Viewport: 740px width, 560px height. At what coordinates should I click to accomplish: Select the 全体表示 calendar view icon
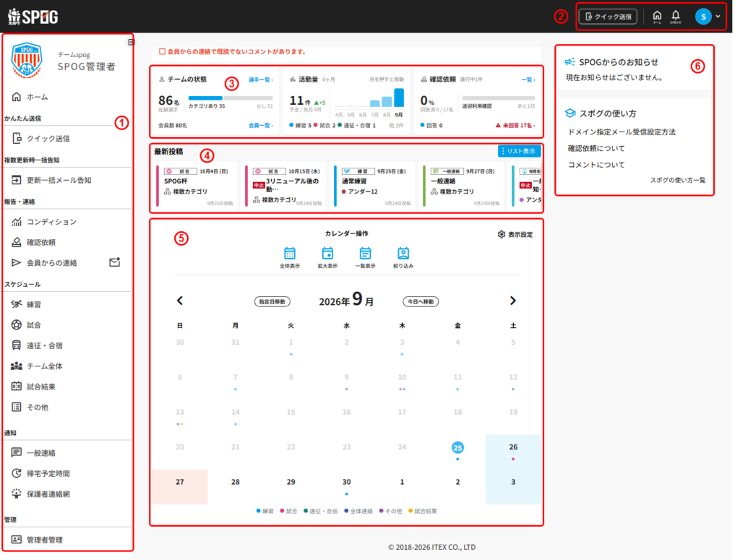point(289,257)
